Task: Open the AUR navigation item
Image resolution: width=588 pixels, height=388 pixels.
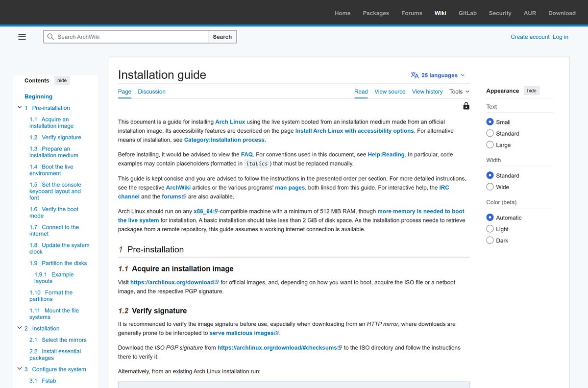Action: coord(530,13)
